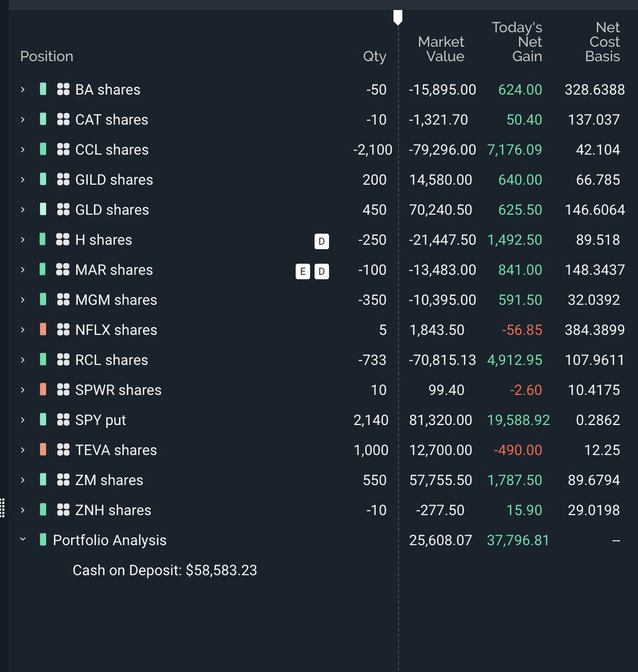Viewport: 638px width, 672px height.
Task: Click the grid icon beside RCL shares
Action: click(63, 360)
